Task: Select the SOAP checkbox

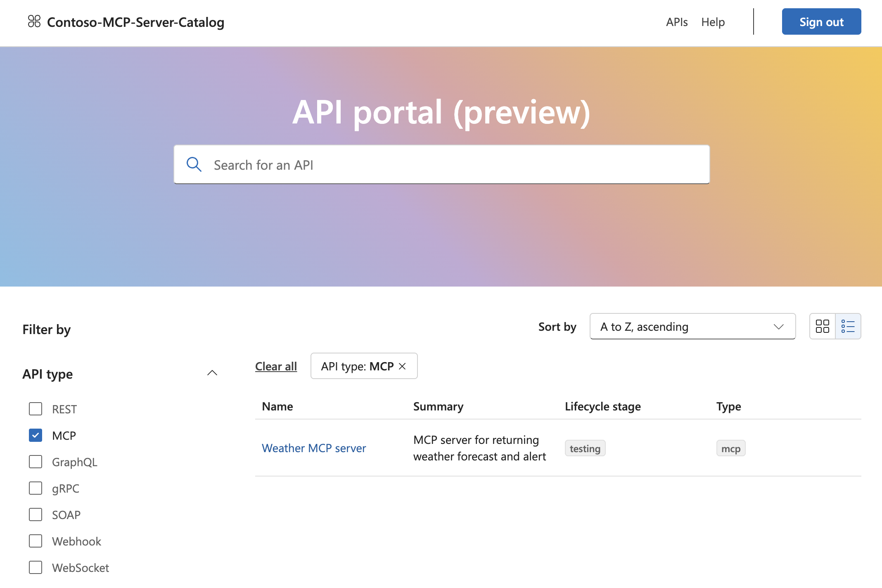Action: [x=36, y=514]
